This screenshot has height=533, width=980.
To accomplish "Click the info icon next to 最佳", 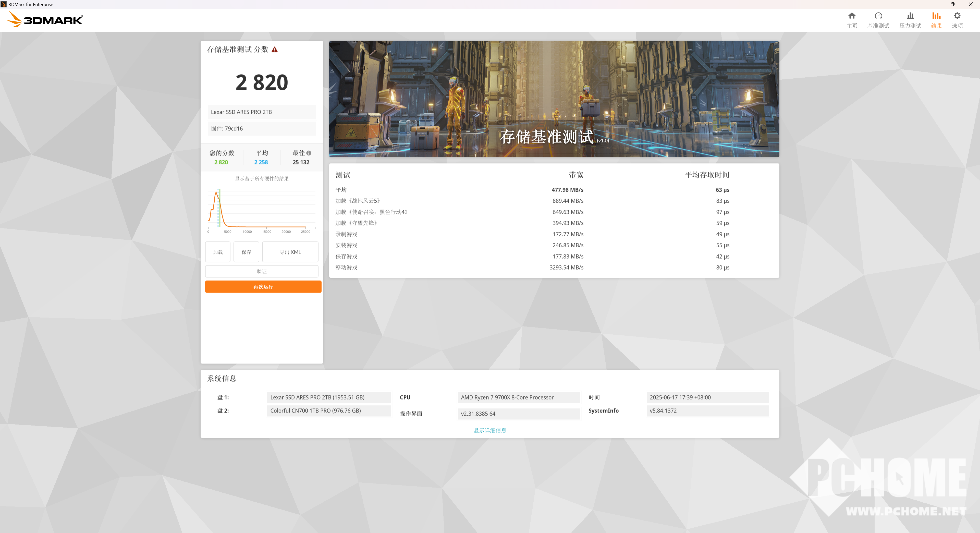I will coord(309,153).
